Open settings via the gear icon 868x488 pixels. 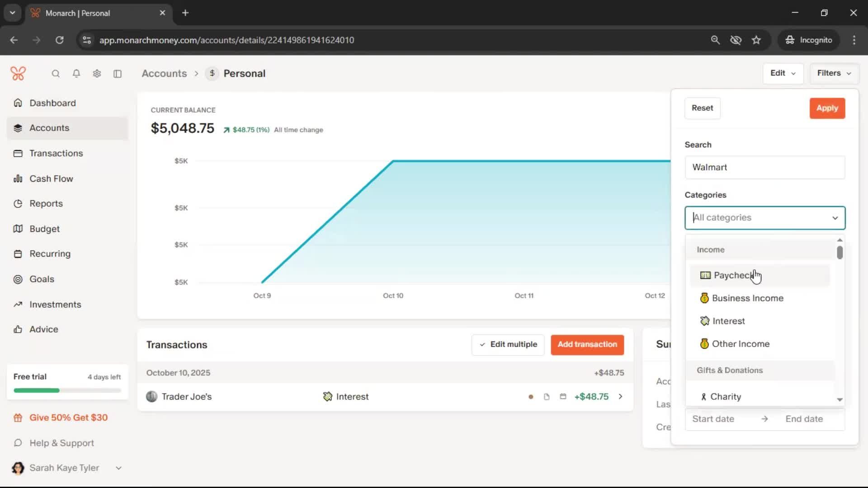point(97,74)
